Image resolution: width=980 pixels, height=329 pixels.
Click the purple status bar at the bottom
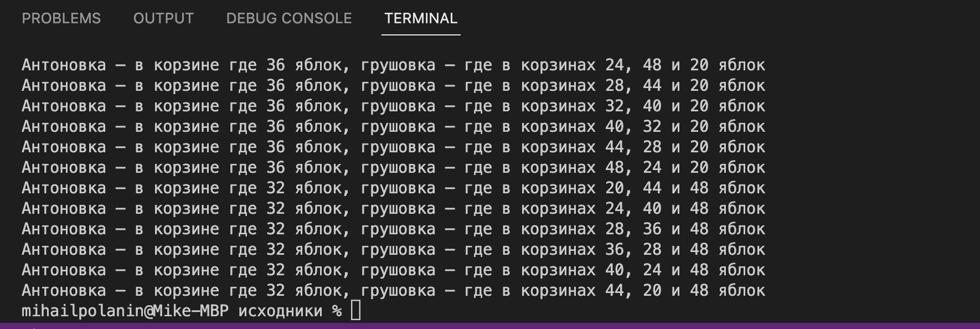point(490,326)
